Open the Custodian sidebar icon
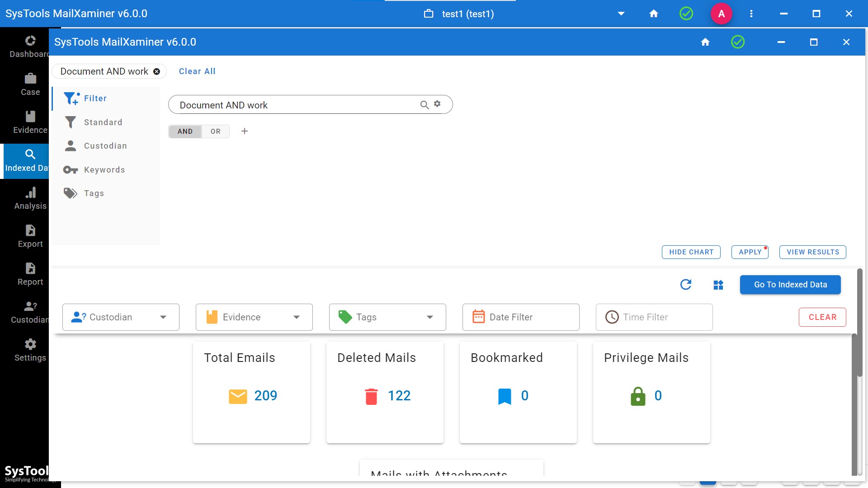Viewport: 868px width, 488px height. [x=30, y=306]
